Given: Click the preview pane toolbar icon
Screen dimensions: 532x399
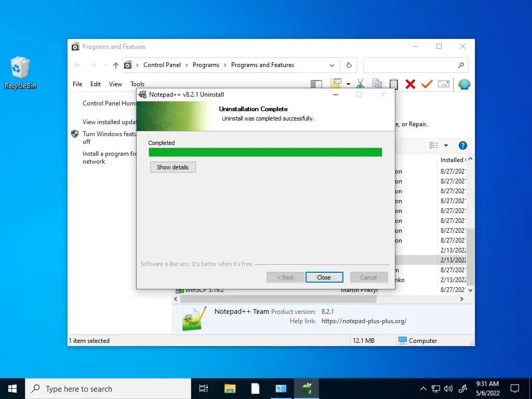Looking at the screenshot, I should pyautogui.click(x=316, y=84).
